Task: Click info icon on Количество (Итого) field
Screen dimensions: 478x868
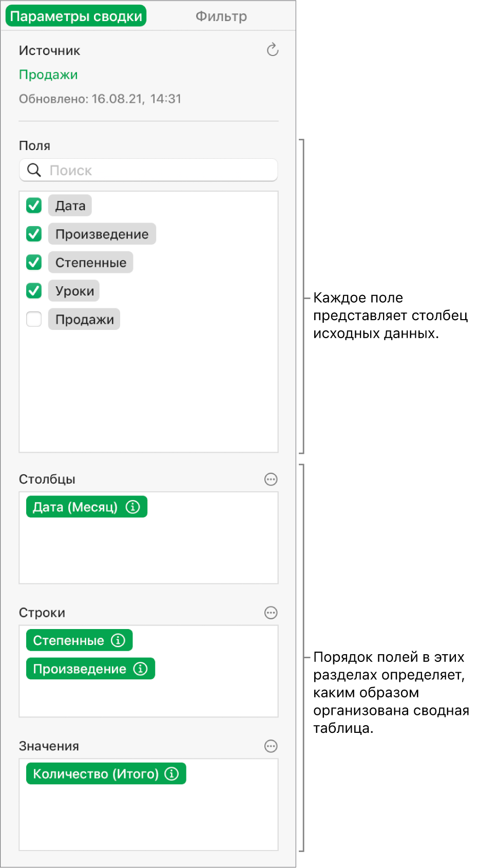Action: pyautogui.click(x=171, y=774)
